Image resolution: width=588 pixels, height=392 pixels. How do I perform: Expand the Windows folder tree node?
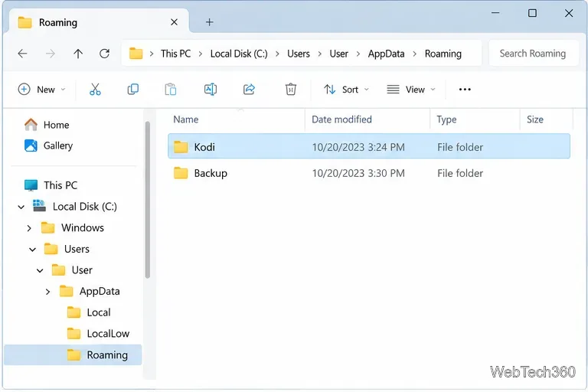29,227
